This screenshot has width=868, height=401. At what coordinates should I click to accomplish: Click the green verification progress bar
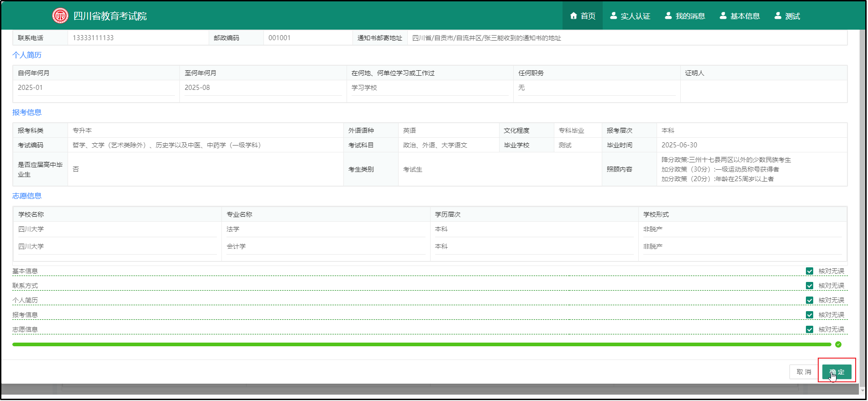(421, 344)
